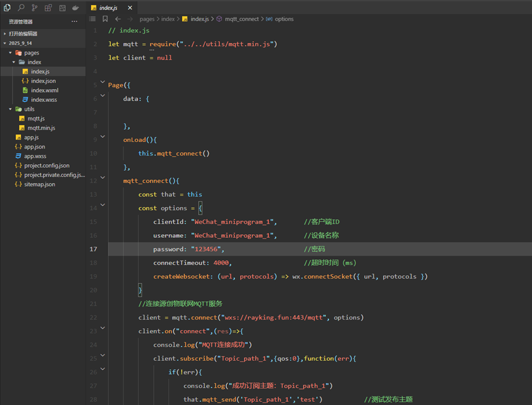Image resolution: width=532 pixels, height=405 pixels.
Task: Open the Source Control view icon
Action: [34, 8]
